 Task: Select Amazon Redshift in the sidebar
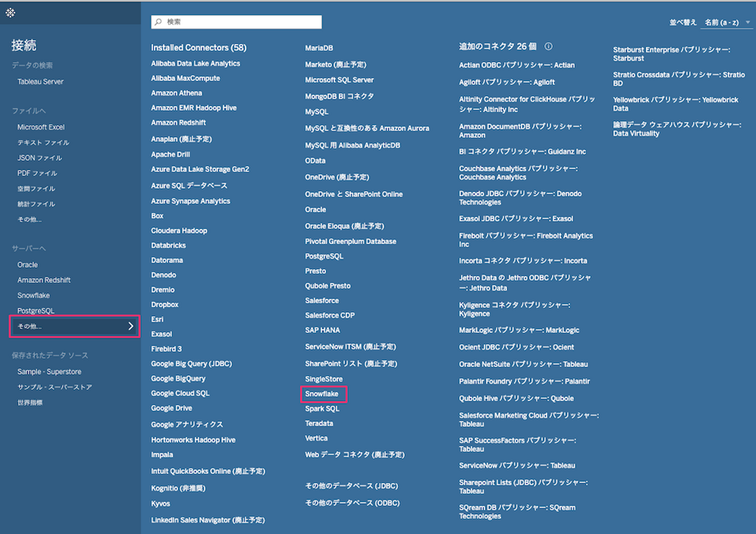pos(44,280)
